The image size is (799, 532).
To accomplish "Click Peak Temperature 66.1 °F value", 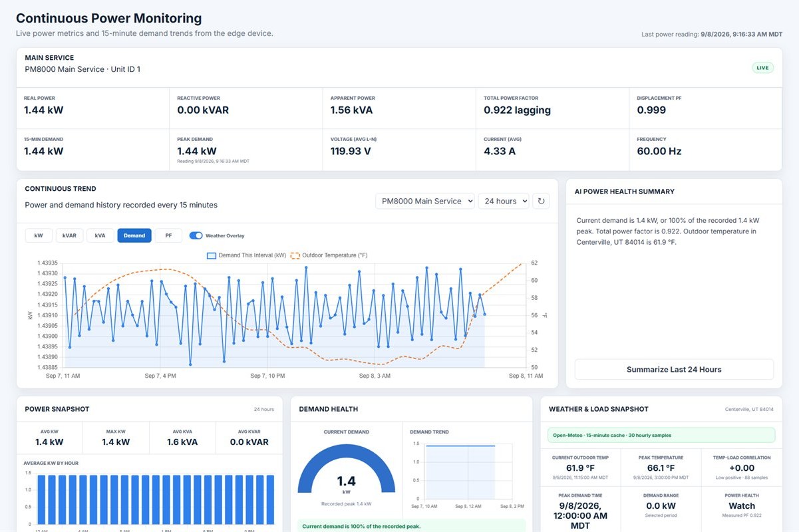I will coord(661,467).
